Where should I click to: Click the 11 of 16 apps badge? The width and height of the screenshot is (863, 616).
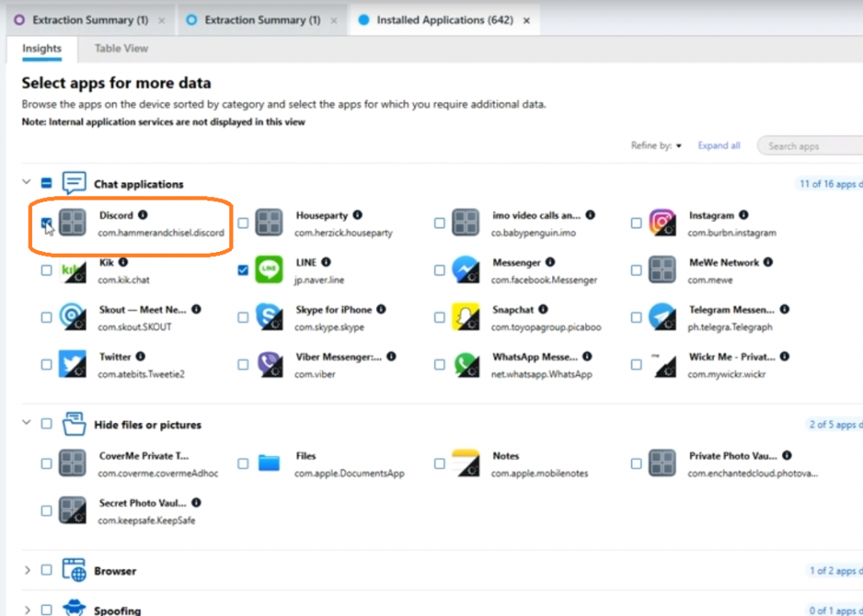(x=828, y=184)
